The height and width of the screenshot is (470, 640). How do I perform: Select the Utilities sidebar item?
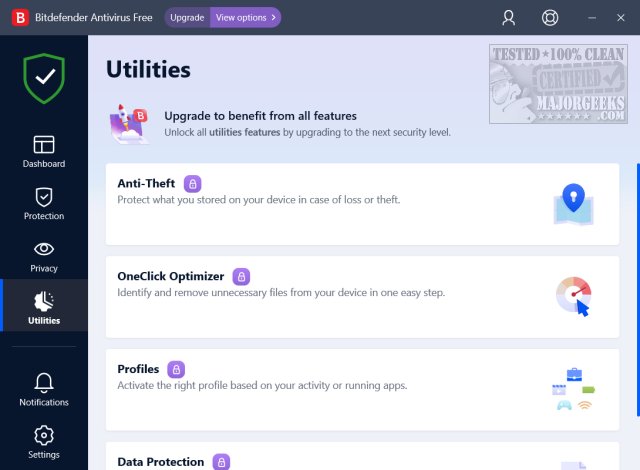click(x=44, y=308)
